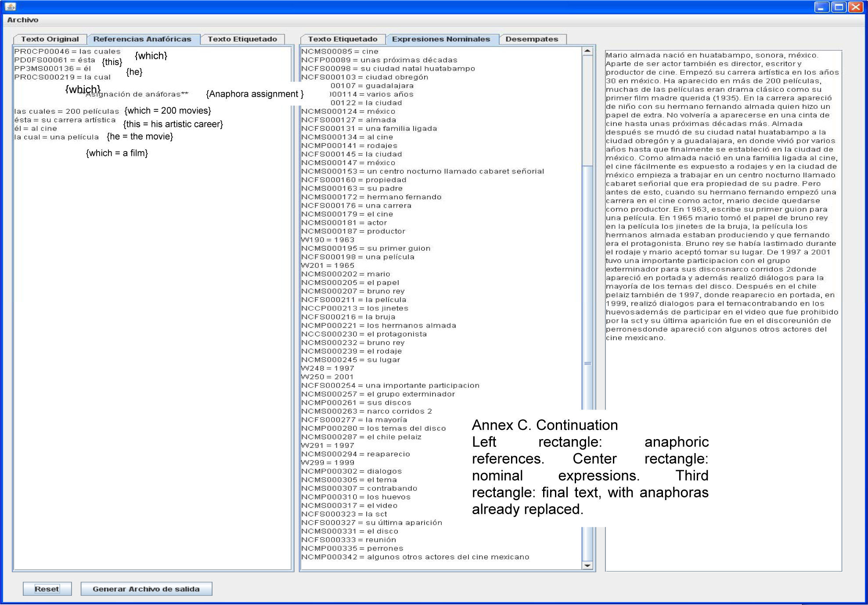Select the Referencias Anafóricas tab
868x605 pixels.
142,39
